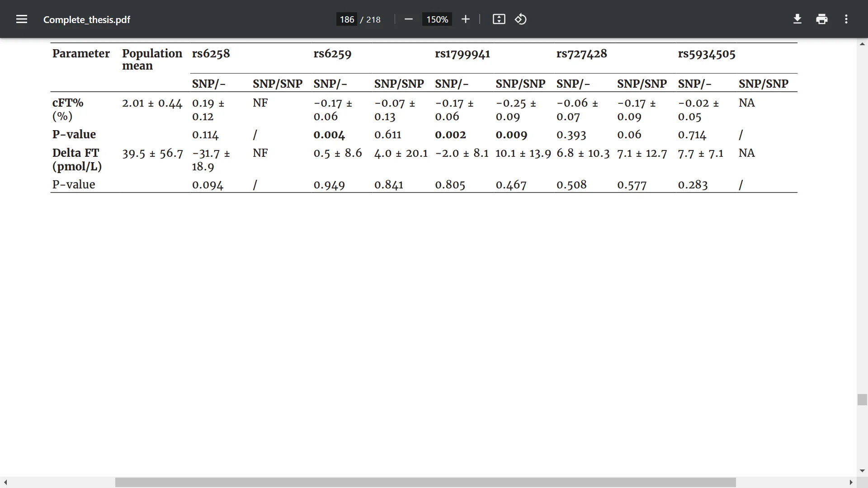
Task: Click the P-value 0.393
Action: point(571,135)
